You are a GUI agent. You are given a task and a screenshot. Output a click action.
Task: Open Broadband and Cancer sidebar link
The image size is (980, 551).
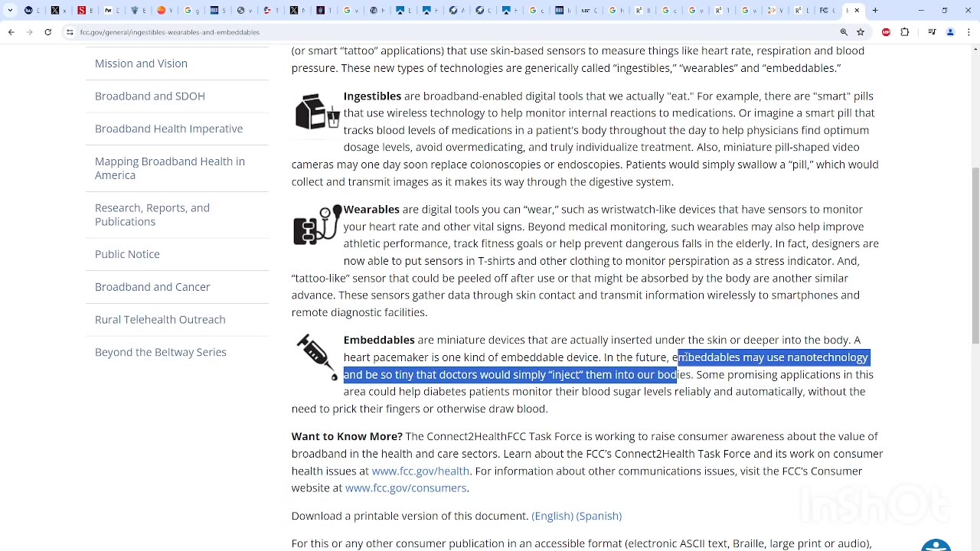pos(152,287)
